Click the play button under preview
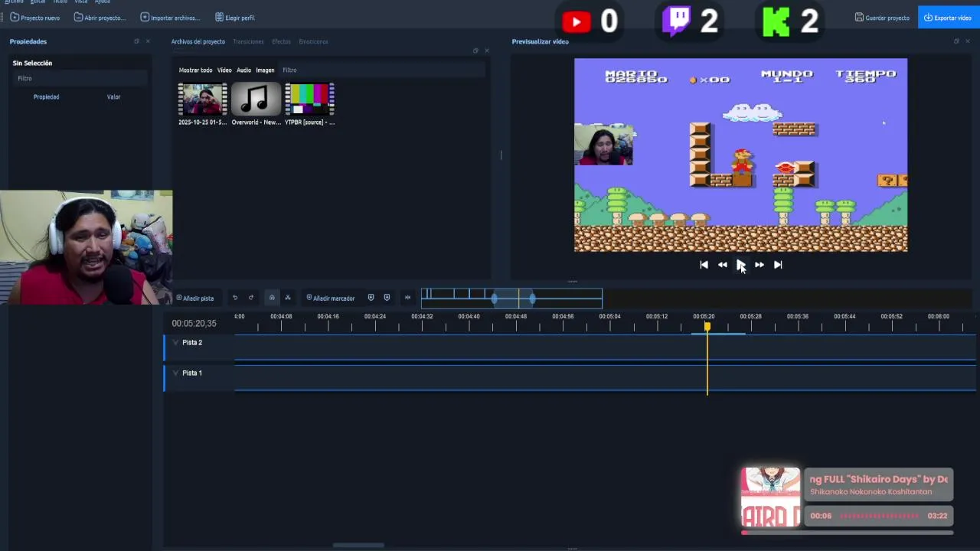The height and width of the screenshot is (551, 980). tap(740, 265)
